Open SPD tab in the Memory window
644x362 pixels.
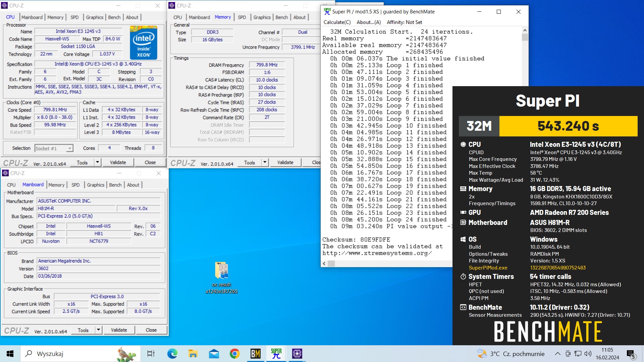[242, 17]
